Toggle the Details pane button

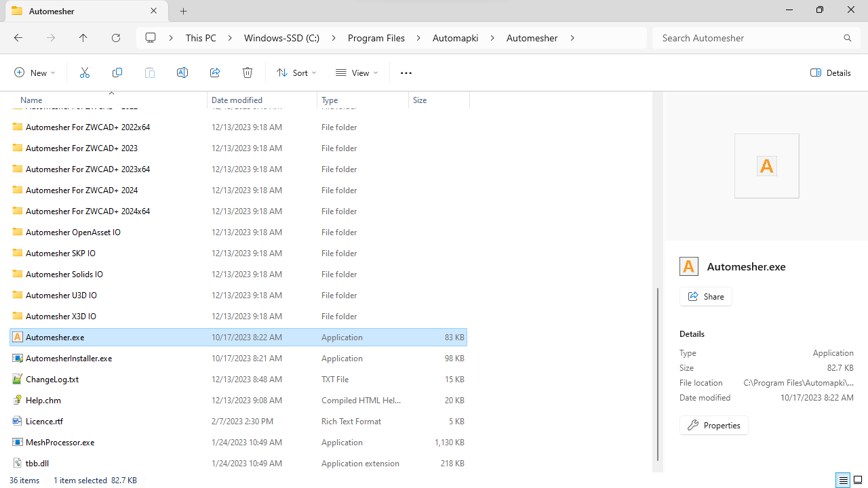831,73
